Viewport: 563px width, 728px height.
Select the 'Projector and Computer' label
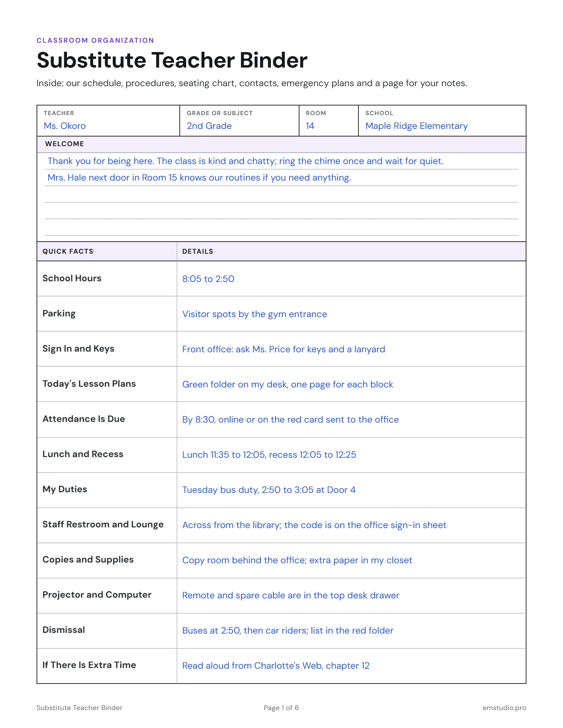(97, 595)
